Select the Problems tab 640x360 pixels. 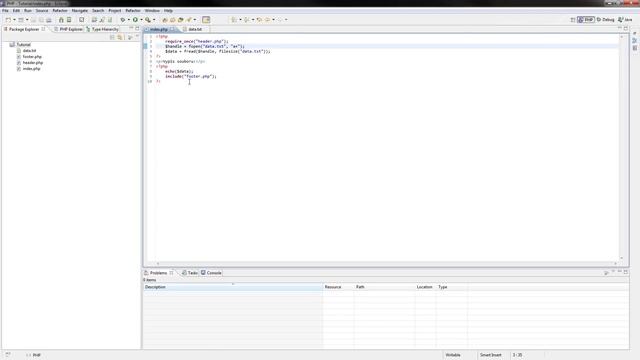158,273
